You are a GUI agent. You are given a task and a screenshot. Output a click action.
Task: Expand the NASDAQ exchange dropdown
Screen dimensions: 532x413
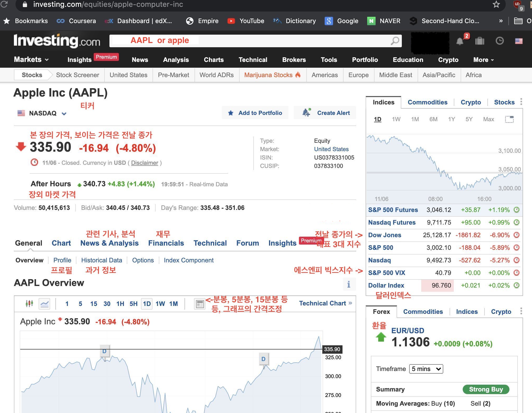64,114
